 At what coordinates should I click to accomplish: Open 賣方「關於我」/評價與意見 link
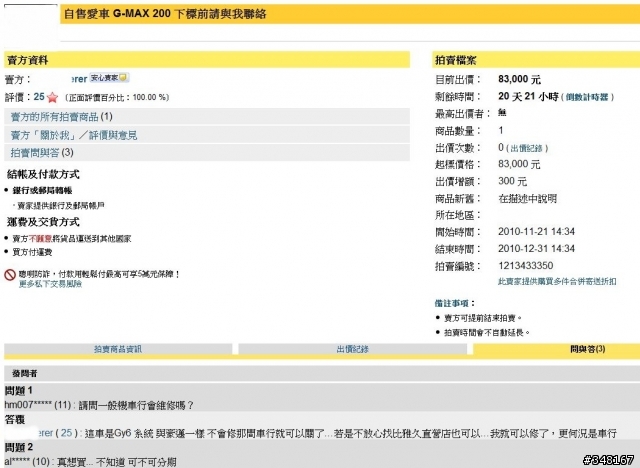coord(74,135)
